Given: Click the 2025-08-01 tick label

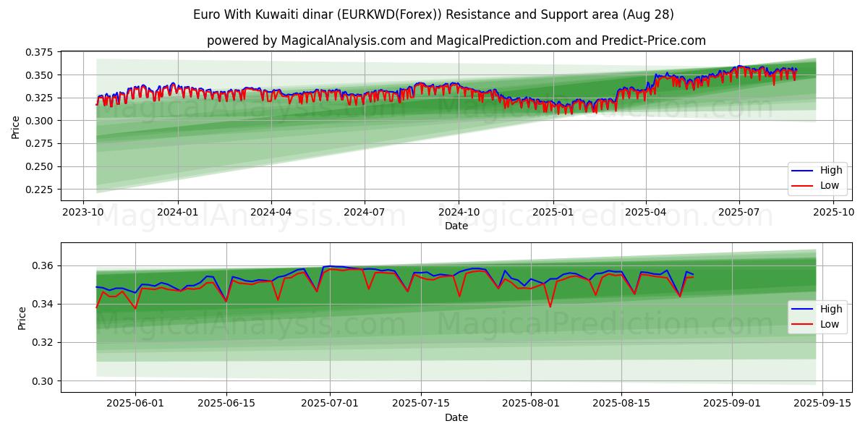Looking at the screenshot, I should tap(532, 404).
